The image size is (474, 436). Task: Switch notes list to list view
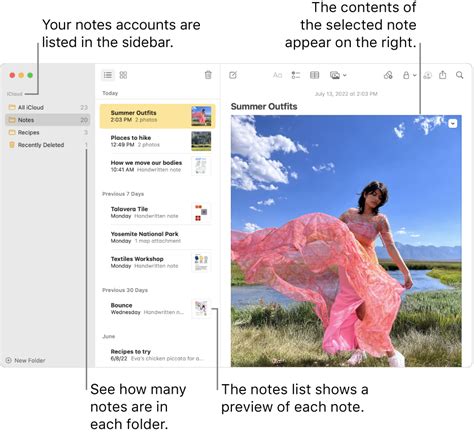108,75
